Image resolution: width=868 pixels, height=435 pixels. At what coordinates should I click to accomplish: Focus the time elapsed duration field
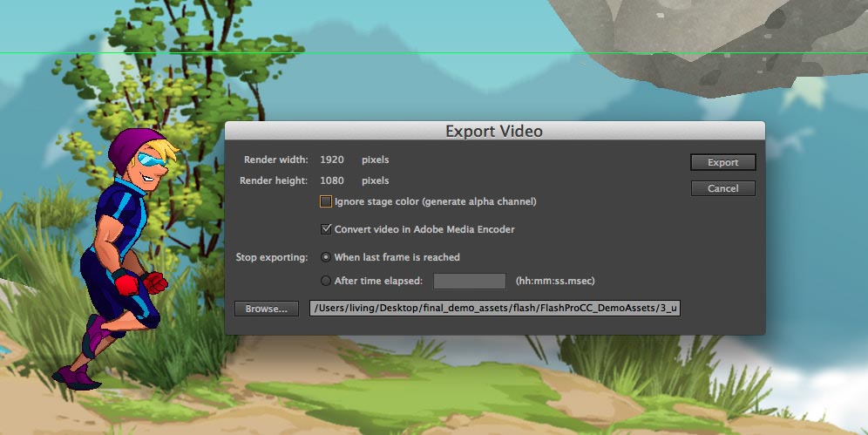(470, 282)
